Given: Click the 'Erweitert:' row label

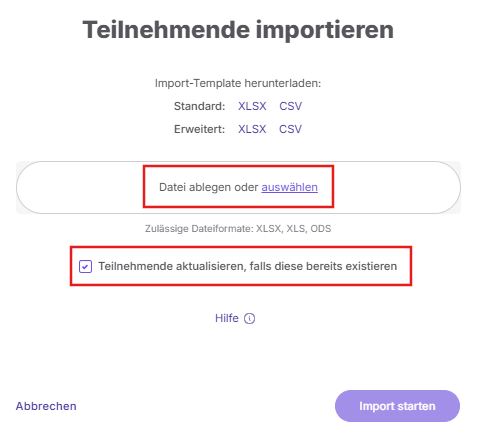Looking at the screenshot, I should click(199, 129).
